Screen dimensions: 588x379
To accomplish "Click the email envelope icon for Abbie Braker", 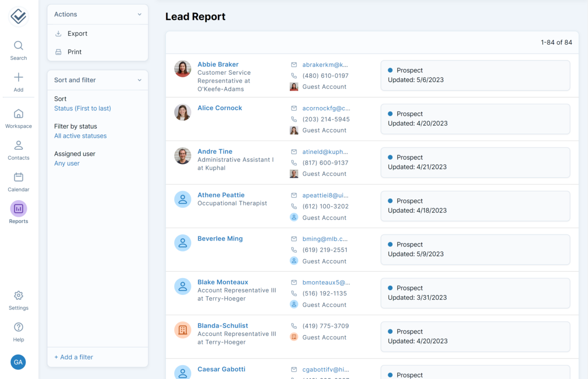I will point(294,65).
